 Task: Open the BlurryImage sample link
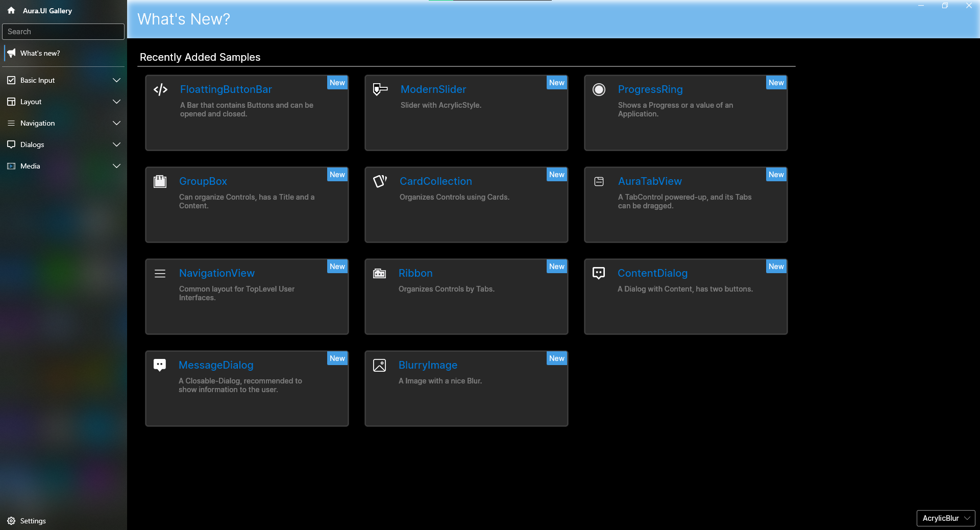point(428,365)
